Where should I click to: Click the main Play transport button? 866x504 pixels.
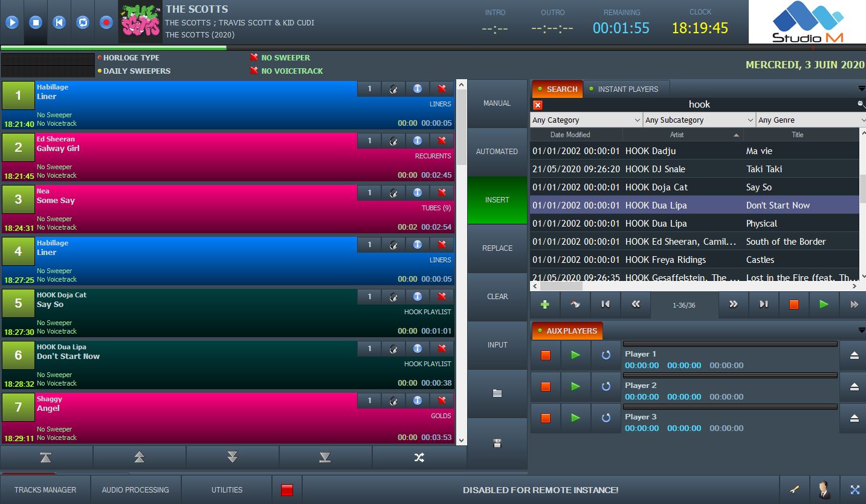(x=12, y=22)
